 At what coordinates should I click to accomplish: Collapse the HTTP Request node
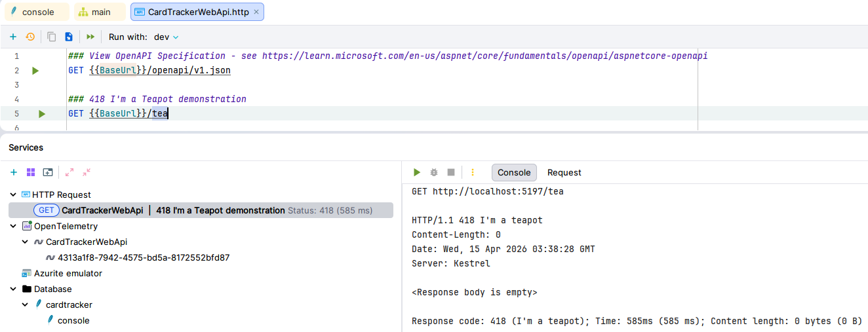point(14,194)
